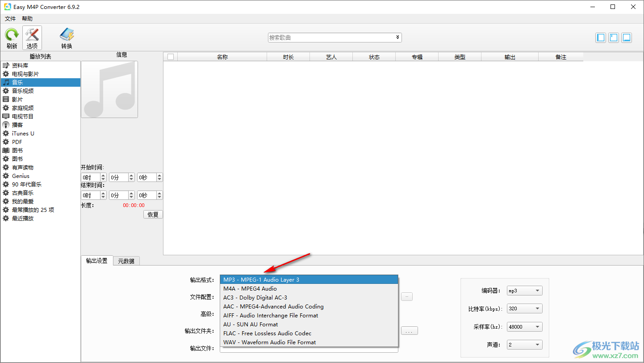The width and height of the screenshot is (644, 363).
Task: Switch to the bottom-panel layout icon
Action: [x=627, y=38]
